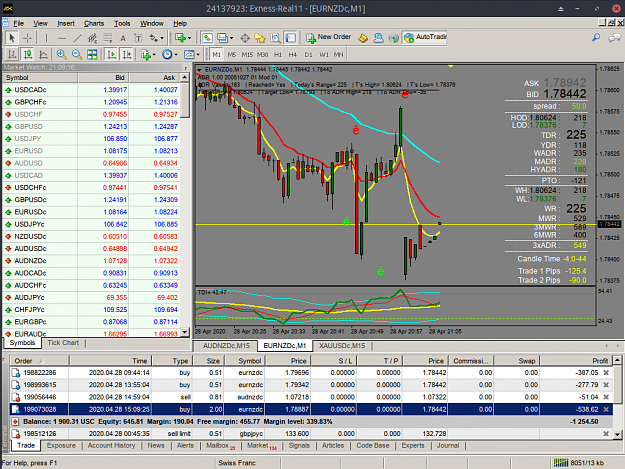
Task: Select the Horizontal Line drawing tool
Action: 62,38
